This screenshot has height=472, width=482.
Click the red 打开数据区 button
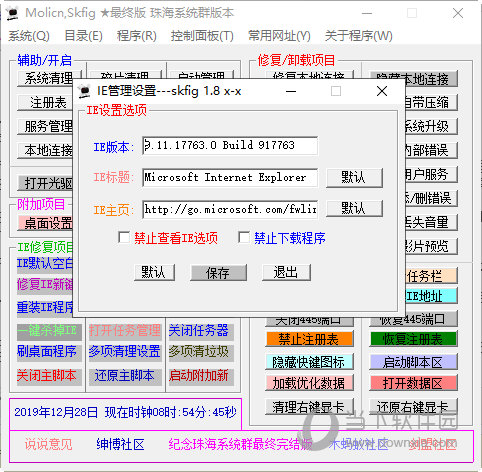[413, 383]
